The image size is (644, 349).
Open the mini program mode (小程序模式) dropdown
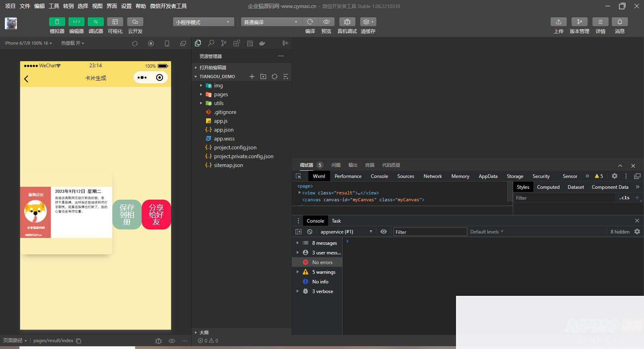coord(203,22)
